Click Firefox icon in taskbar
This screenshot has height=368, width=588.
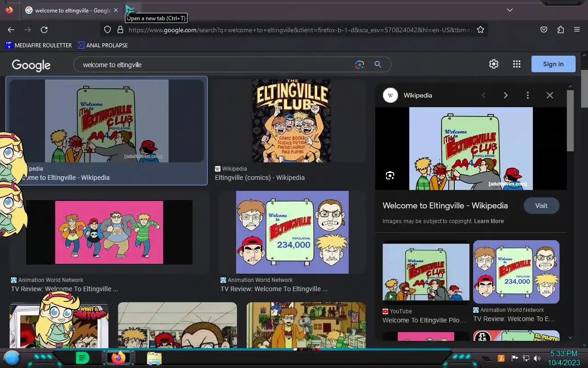coord(118,357)
